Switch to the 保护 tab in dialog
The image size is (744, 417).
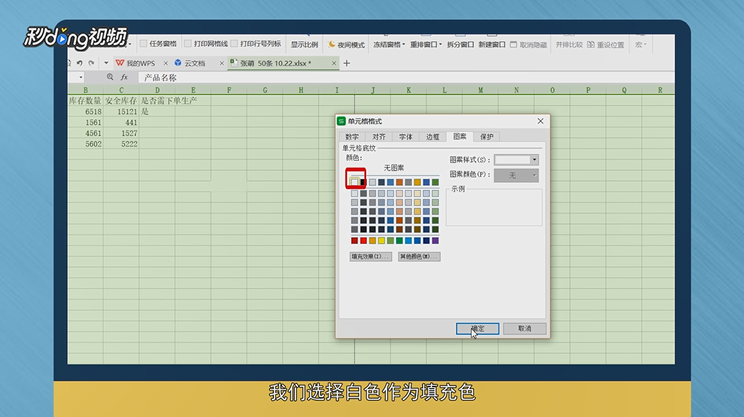click(487, 137)
